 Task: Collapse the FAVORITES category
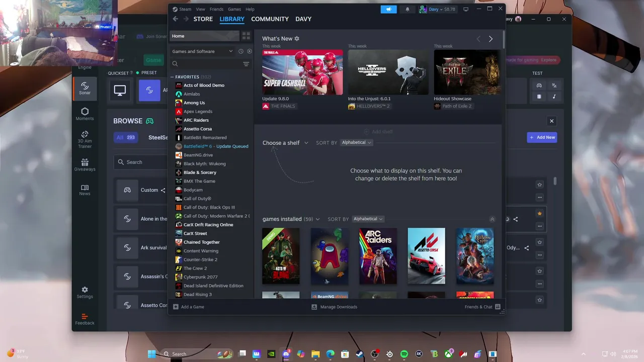tap(172, 77)
